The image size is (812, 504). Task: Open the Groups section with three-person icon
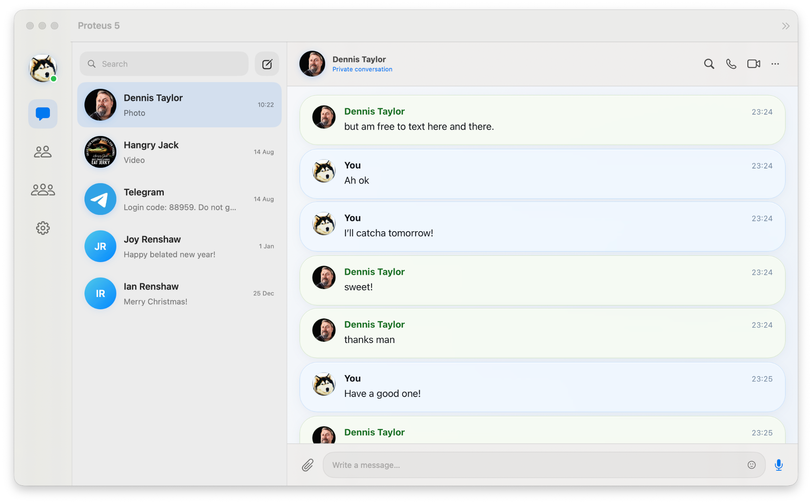43,190
